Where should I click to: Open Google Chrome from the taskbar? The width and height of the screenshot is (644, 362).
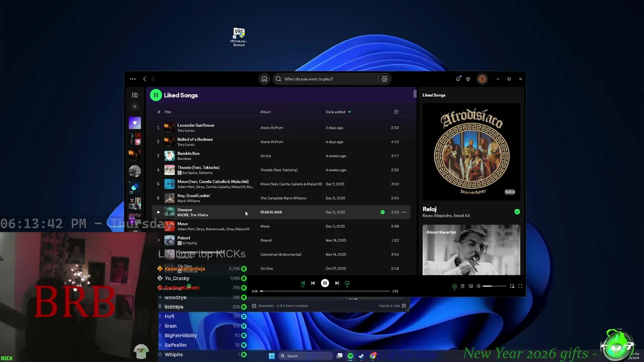point(373,356)
